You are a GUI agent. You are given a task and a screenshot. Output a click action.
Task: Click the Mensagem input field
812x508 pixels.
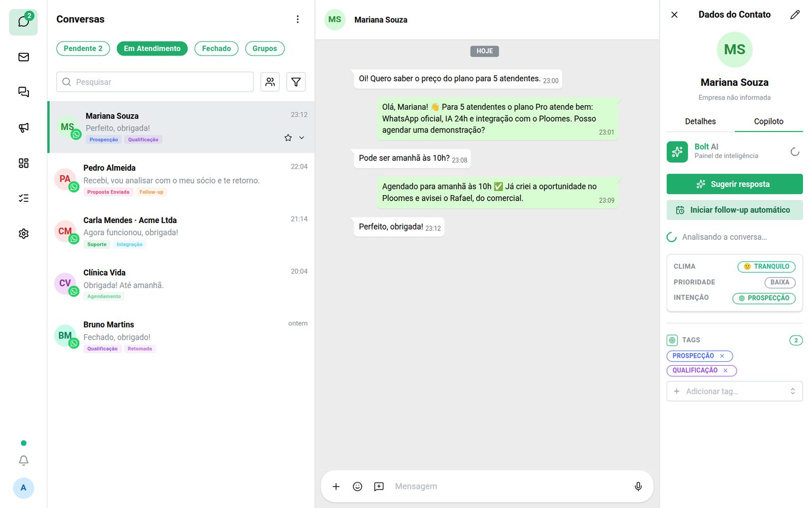coord(509,487)
